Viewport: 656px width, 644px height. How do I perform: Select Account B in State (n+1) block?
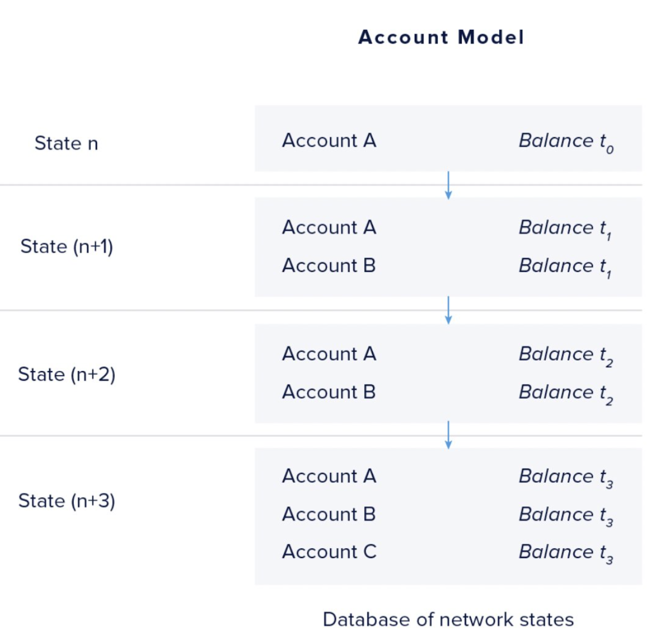pyautogui.click(x=329, y=265)
